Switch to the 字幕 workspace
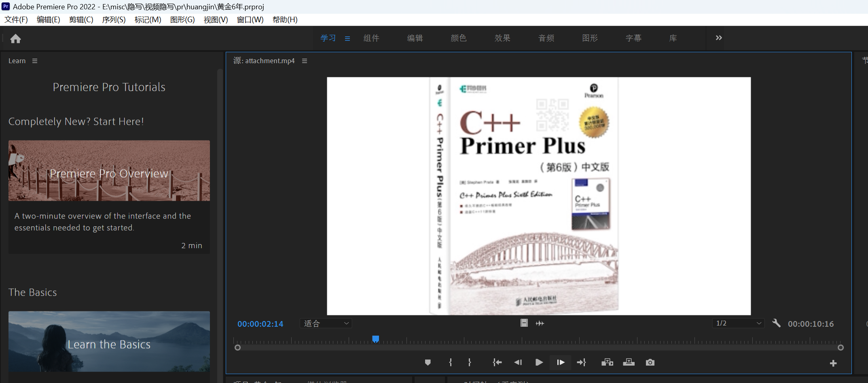868x383 pixels. 633,38
